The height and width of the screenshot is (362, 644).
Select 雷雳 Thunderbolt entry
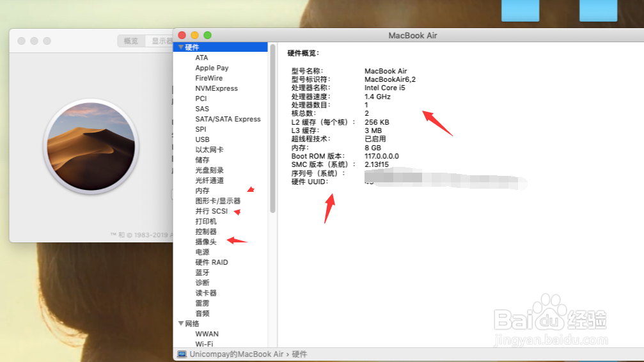coord(202,303)
